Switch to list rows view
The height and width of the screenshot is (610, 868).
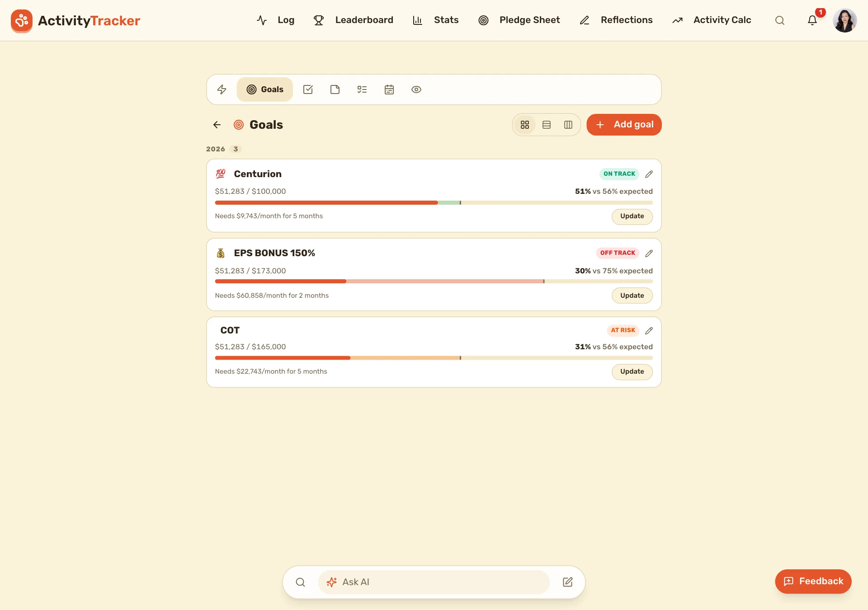[547, 125]
